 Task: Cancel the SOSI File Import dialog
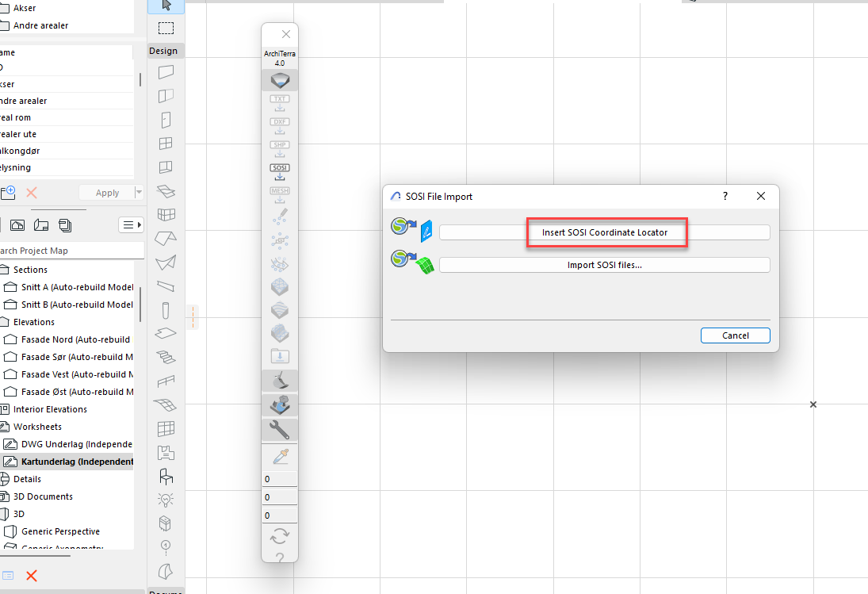point(735,335)
